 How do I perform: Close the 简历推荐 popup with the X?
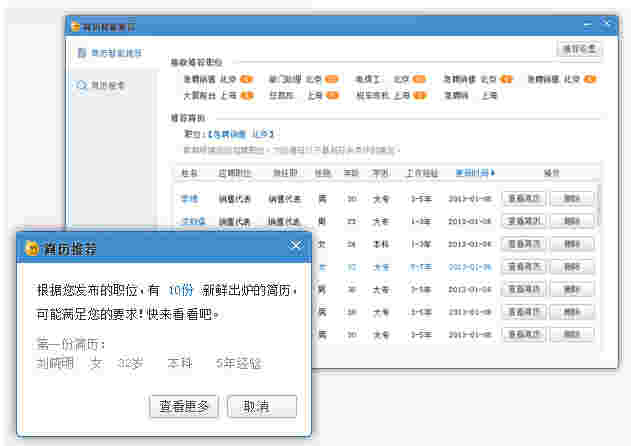click(x=295, y=246)
